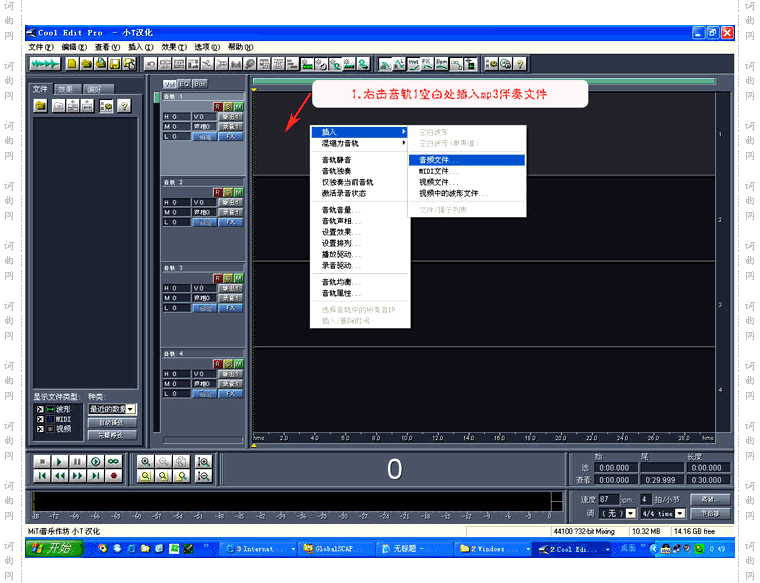760x583 pixels.
Task: Click the Go to End transport button
Action: [x=95, y=476]
